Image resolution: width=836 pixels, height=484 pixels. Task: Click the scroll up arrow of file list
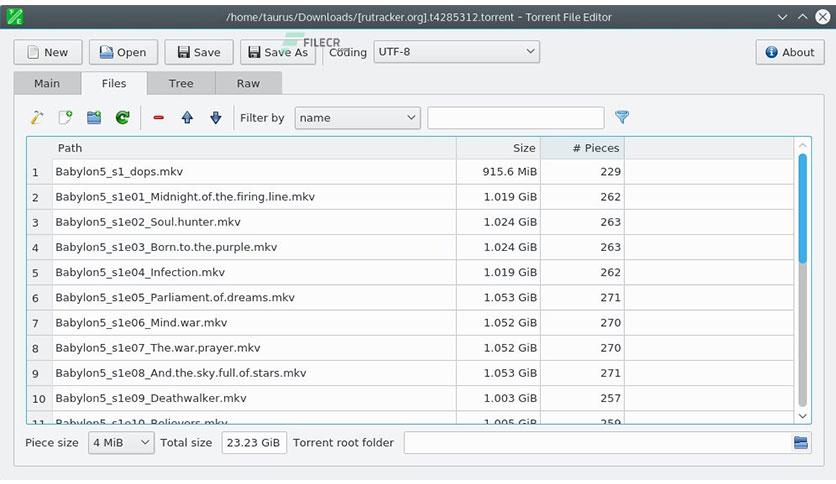[x=802, y=145]
